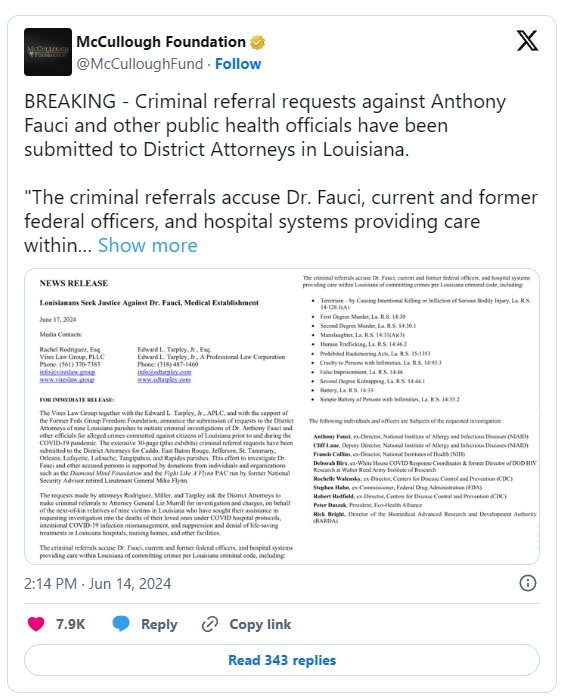
Task: Expand tweet text with Show more
Action: 148,245
